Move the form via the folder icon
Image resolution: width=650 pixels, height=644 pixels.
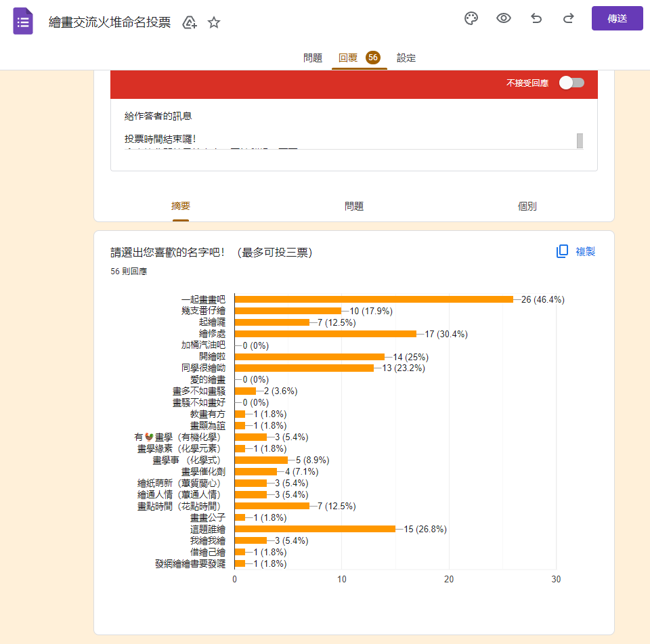189,22
